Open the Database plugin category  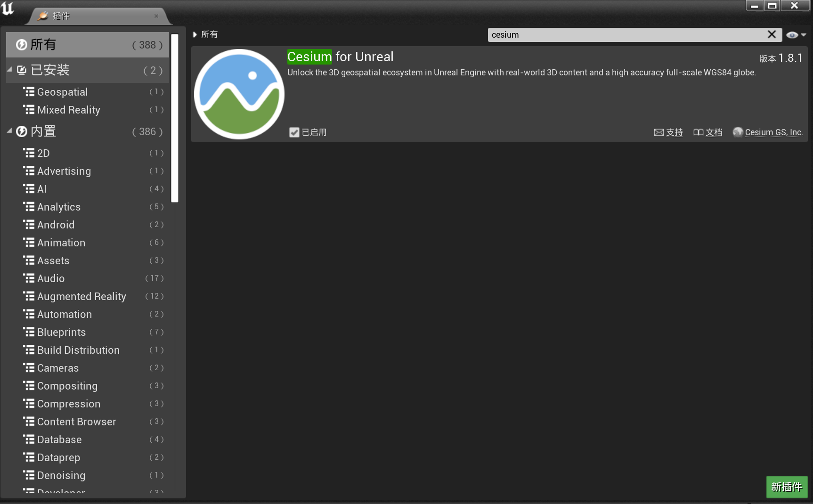tap(88, 439)
